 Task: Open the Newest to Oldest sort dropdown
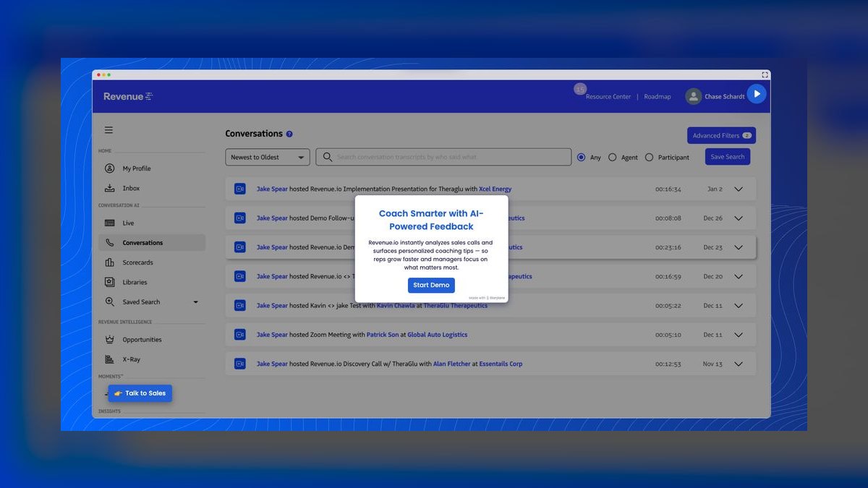268,157
